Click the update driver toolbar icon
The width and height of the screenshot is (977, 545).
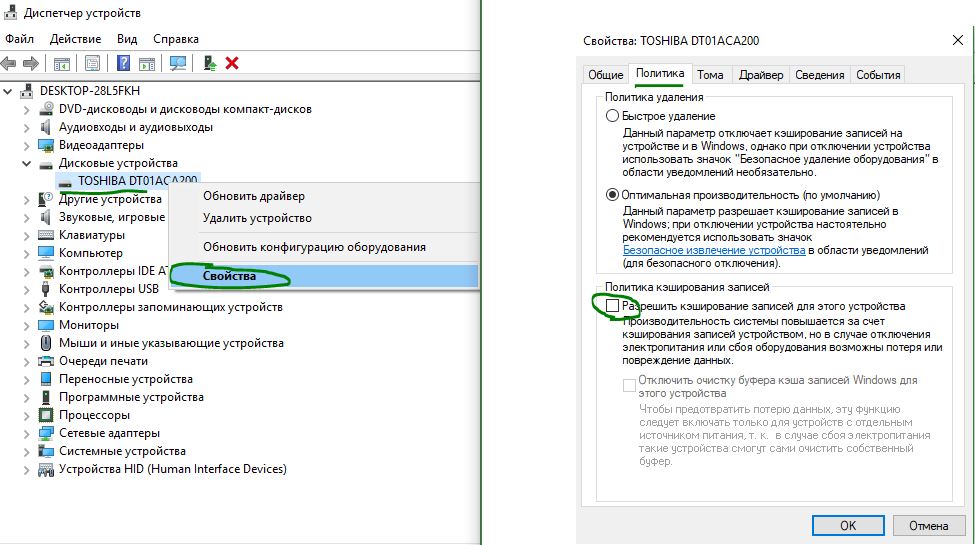(x=210, y=63)
